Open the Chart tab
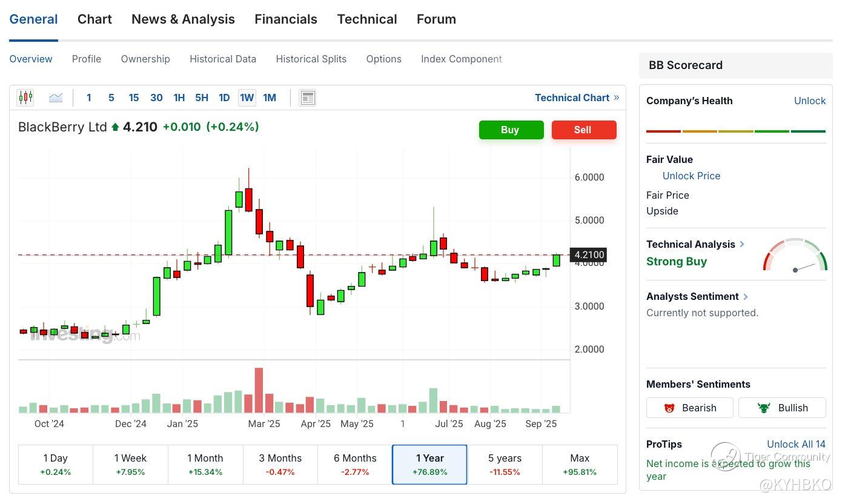Screen dimensions: 848x504 coord(94,19)
